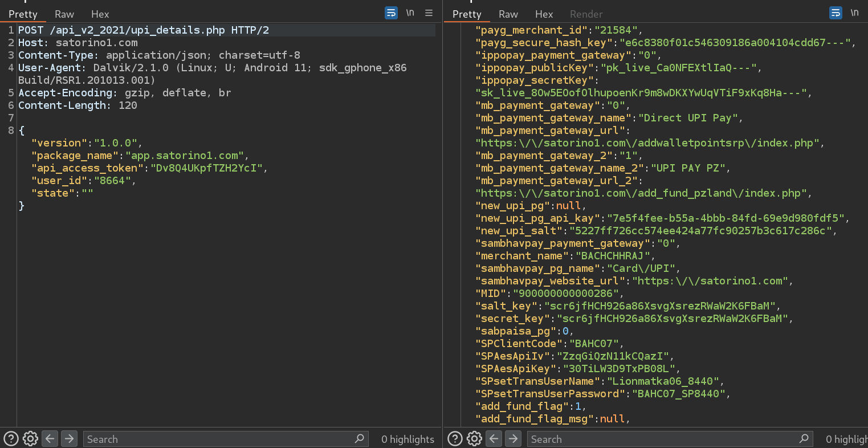The image size is (868, 448).
Task: Click "new_upi_pg":null line
Action: click(531, 206)
